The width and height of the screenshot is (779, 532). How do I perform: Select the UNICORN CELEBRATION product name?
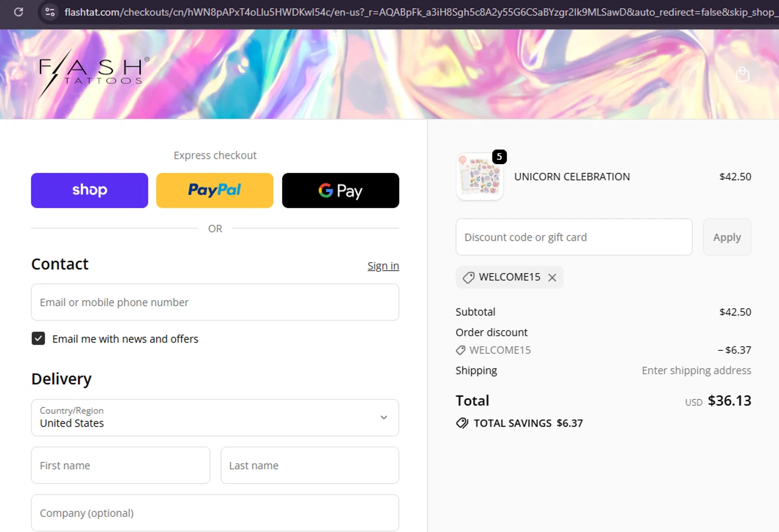[572, 177]
